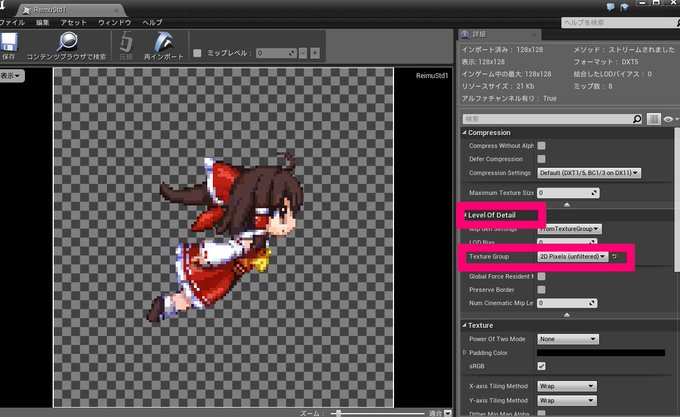Screen dimensions: 680x417
Task: Click the ミップ数: 8 info text
Action: [593, 86]
